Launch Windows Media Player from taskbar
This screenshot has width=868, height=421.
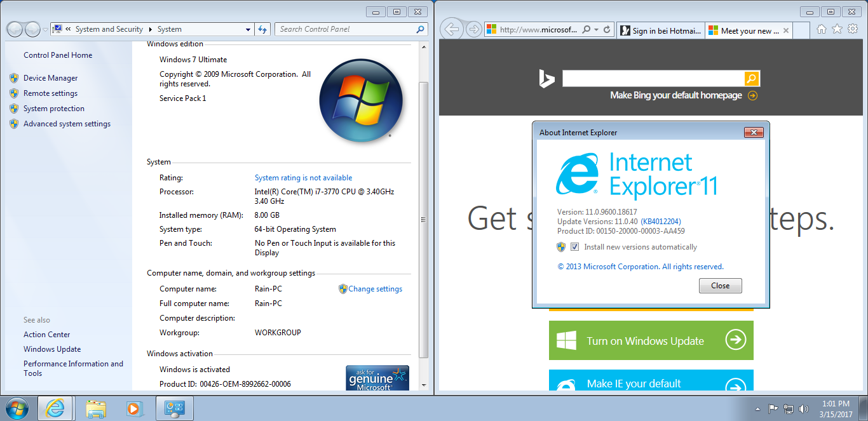coord(134,408)
